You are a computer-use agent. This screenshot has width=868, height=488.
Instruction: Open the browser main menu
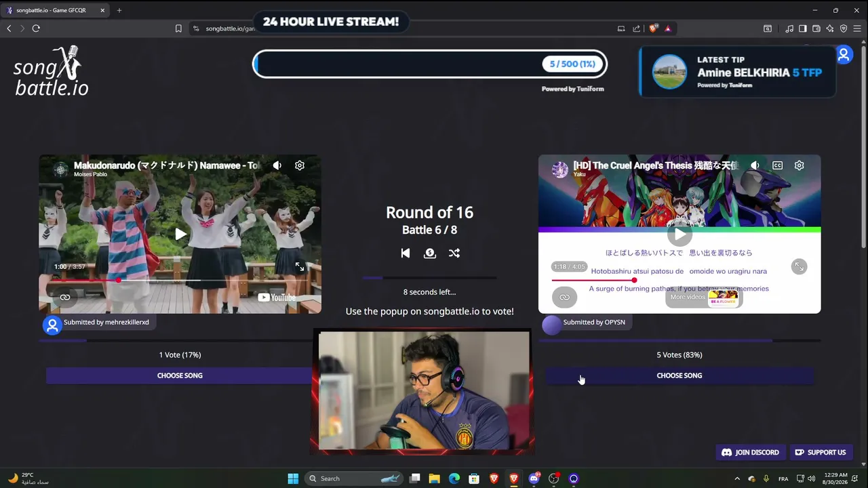tap(857, 28)
